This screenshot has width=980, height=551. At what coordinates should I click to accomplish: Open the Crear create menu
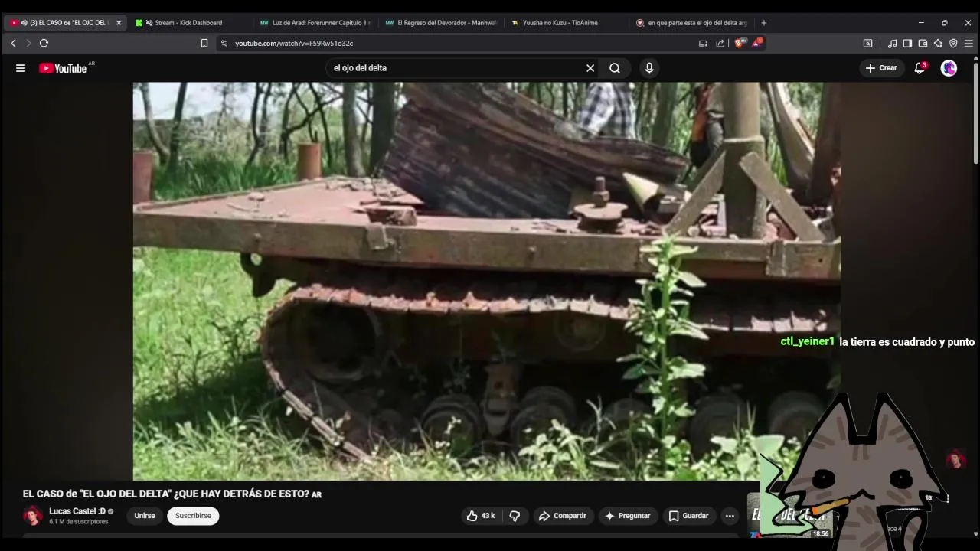(x=881, y=68)
